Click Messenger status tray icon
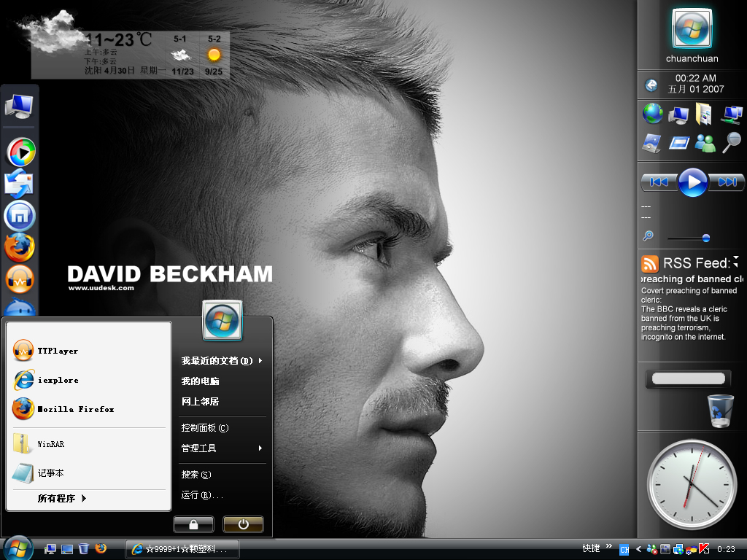The image size is (747, 560). point(651,550)
